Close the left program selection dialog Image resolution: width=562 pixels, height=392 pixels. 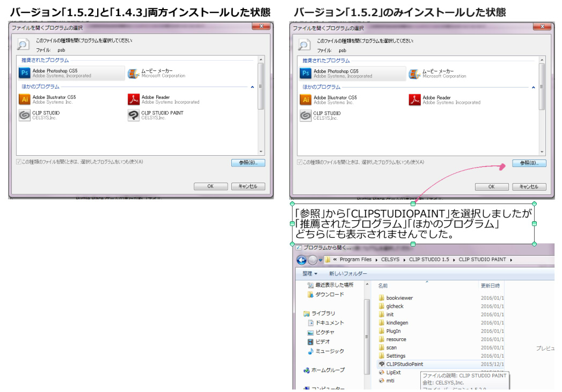[x=261, y=26]
